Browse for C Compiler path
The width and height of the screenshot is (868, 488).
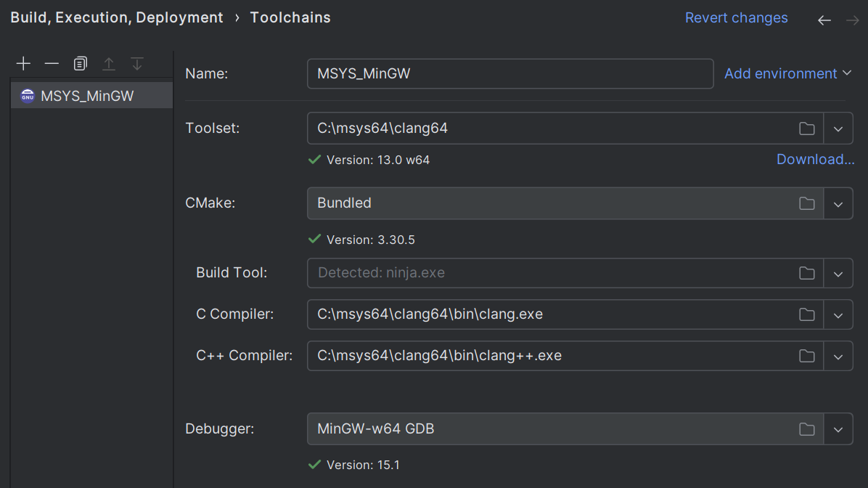(x=806, y=314)
